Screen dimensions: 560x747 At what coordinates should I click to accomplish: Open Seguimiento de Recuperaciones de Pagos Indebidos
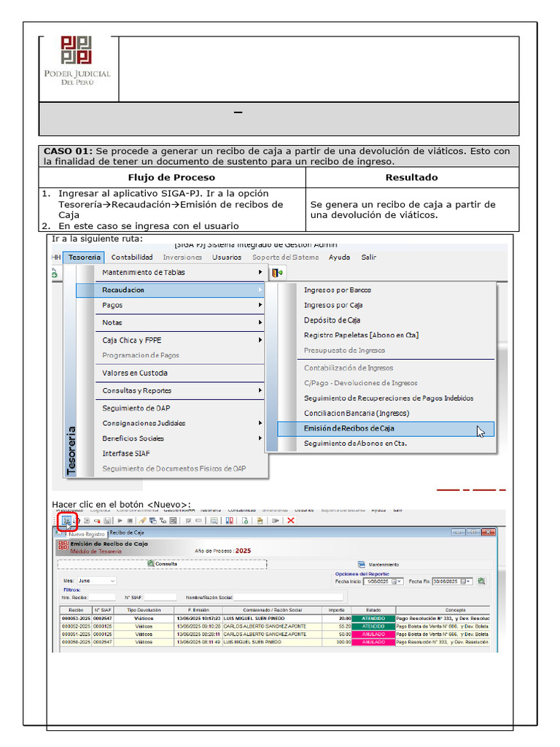tap(389, 398)
